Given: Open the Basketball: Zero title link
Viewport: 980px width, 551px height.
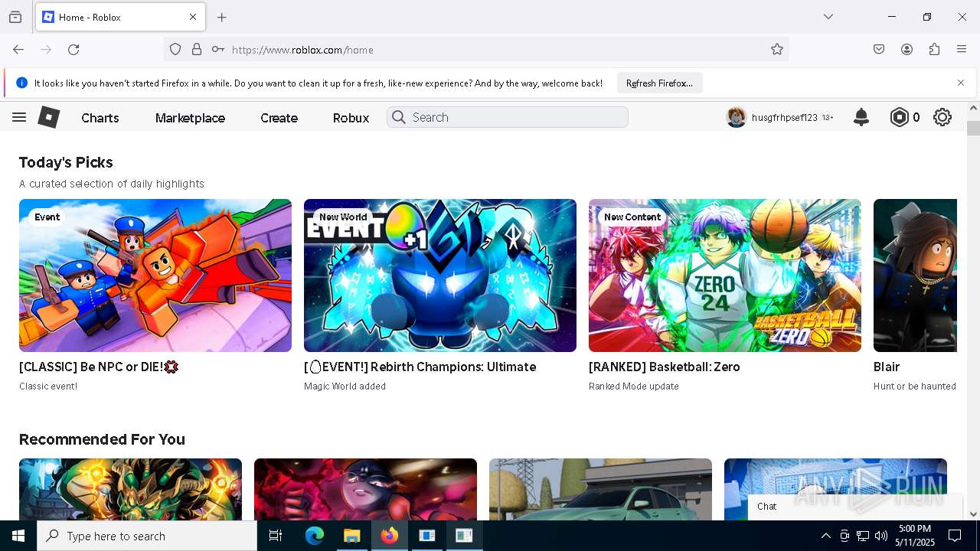Looking at the screenshot, I should point(665,367).
